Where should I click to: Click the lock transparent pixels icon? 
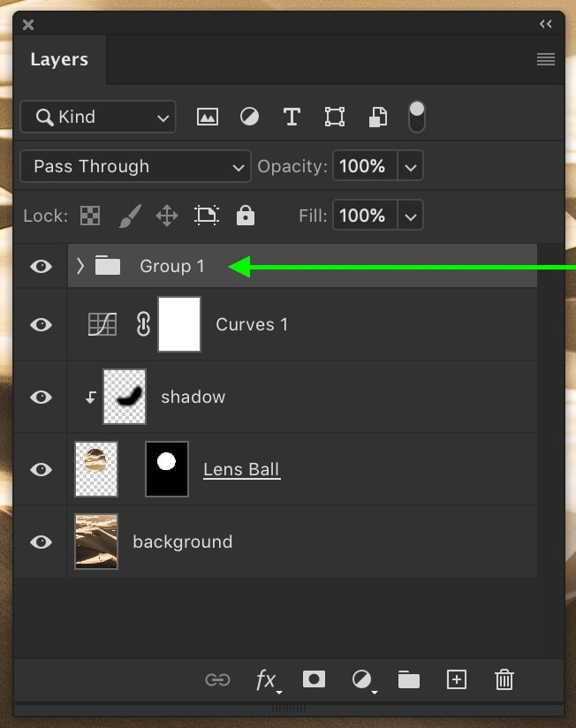[x=90, y=216]
